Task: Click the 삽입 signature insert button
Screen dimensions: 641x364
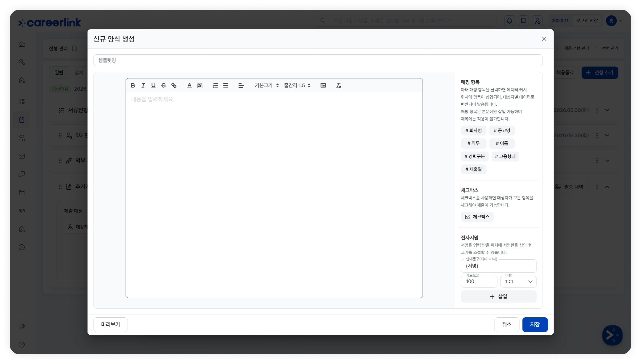Action: point(498,296)
